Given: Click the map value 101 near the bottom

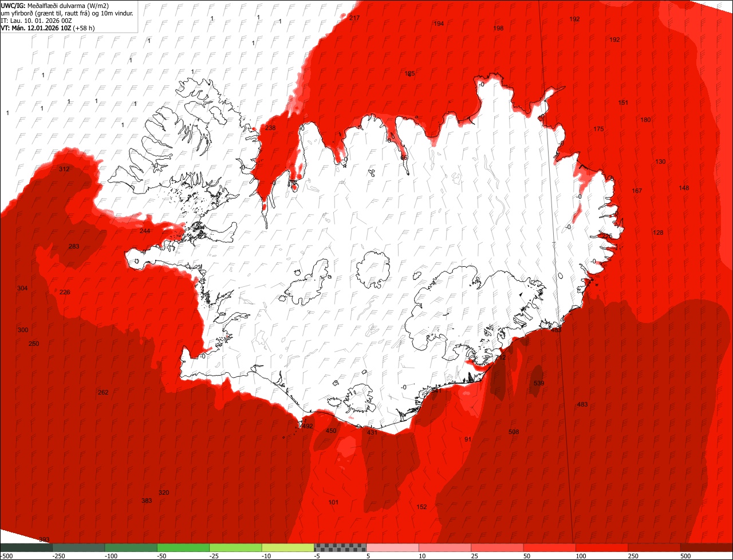Looking at the screenshot, I should tap(333, 502).
